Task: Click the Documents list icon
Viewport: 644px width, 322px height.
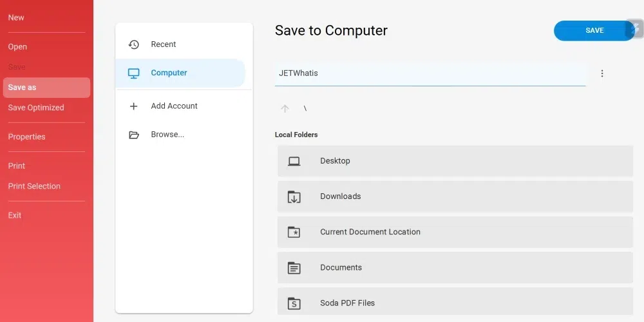Action: click(x=294, y=268)
